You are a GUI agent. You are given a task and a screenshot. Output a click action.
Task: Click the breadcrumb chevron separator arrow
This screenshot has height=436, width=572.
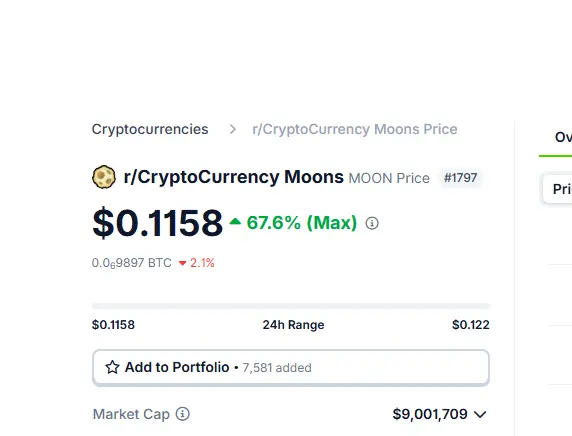pyautogui.click(x=232, y=129)
